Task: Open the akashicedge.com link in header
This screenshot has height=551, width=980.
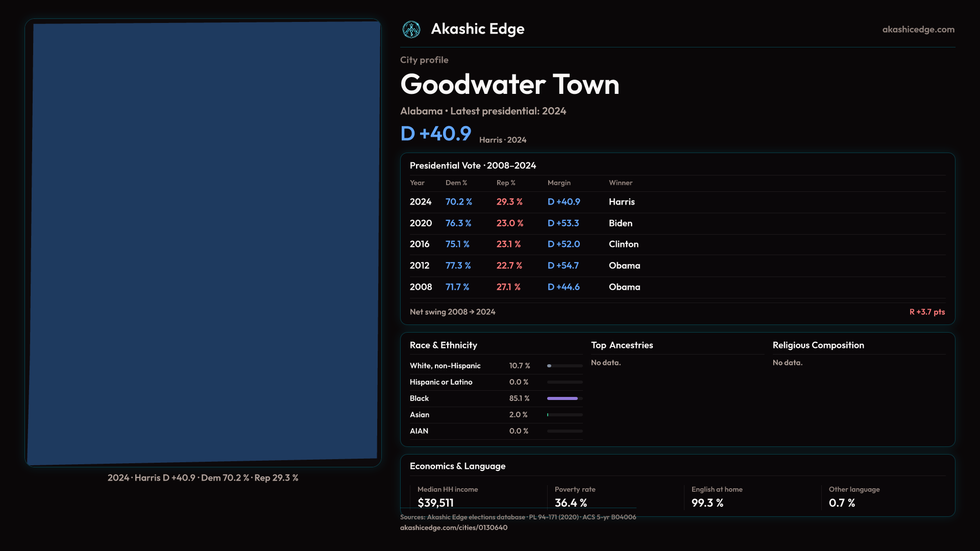Action: pos(918,30)
